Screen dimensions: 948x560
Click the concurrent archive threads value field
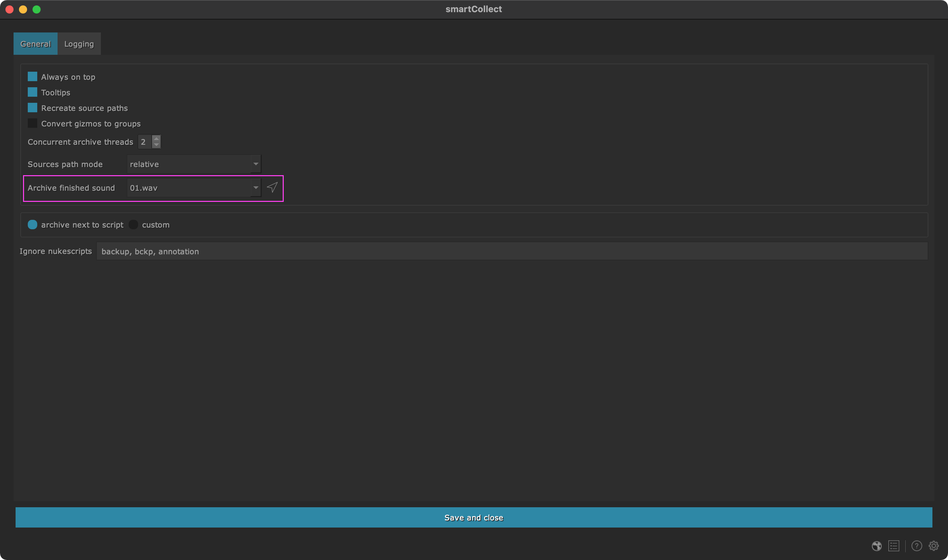pos(144,142)
